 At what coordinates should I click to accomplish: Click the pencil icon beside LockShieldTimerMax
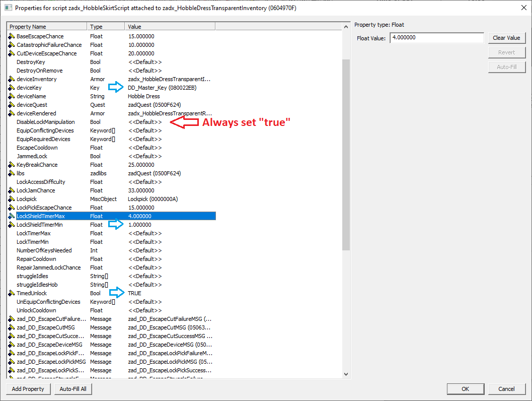(11, 216)
